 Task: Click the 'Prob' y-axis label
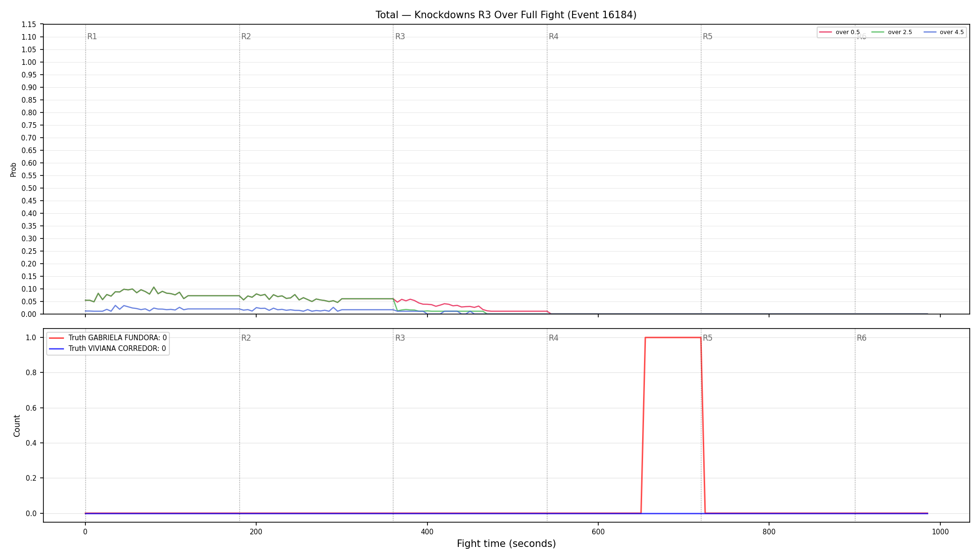14,169
